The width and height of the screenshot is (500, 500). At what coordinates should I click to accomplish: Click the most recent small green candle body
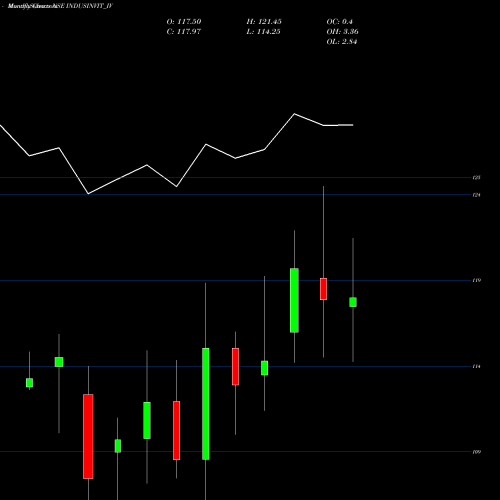(353, 302)
